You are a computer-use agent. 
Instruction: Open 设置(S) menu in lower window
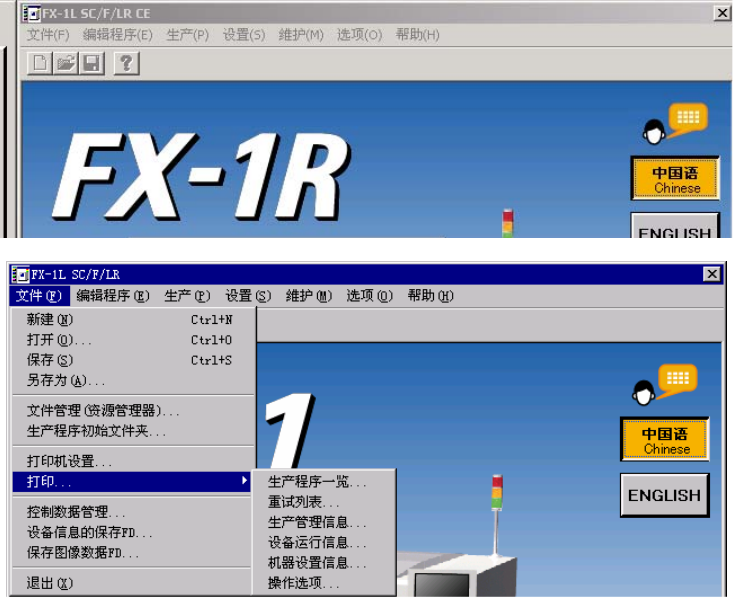pos(248,295)
